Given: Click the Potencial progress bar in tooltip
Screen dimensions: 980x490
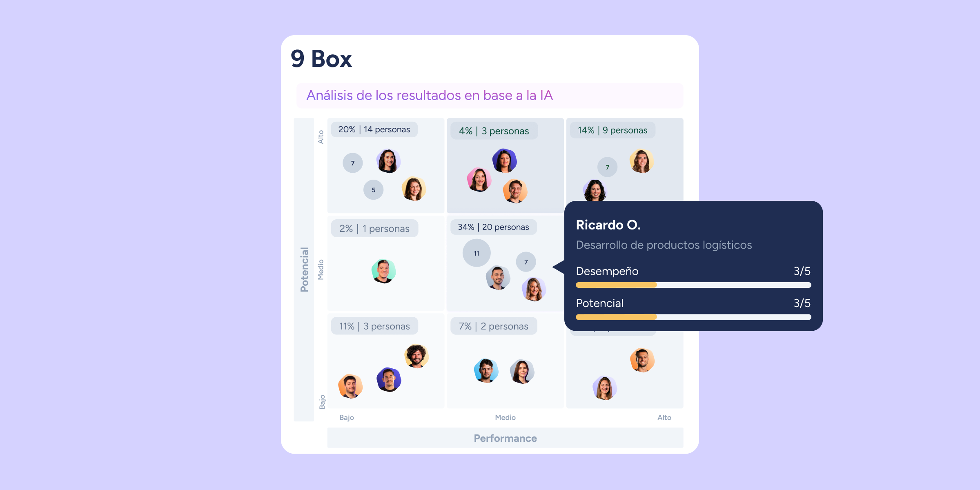Looking at the screenshot, I should coord(693,317).
